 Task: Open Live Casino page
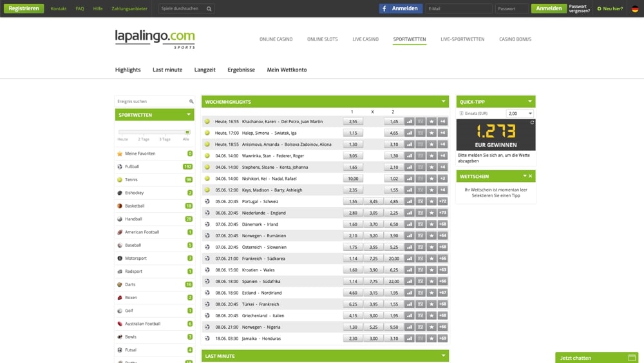[x=366, y=39]
